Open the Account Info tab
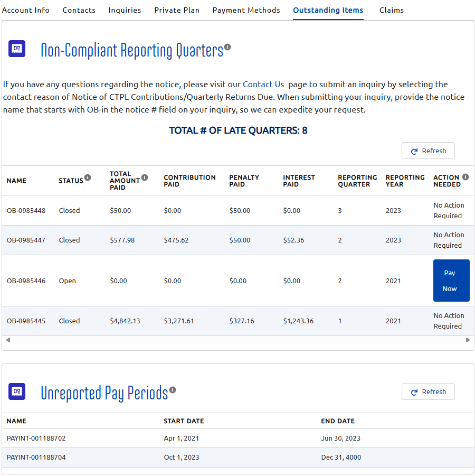This screenshot has width=475, height=476. [25, 10]
